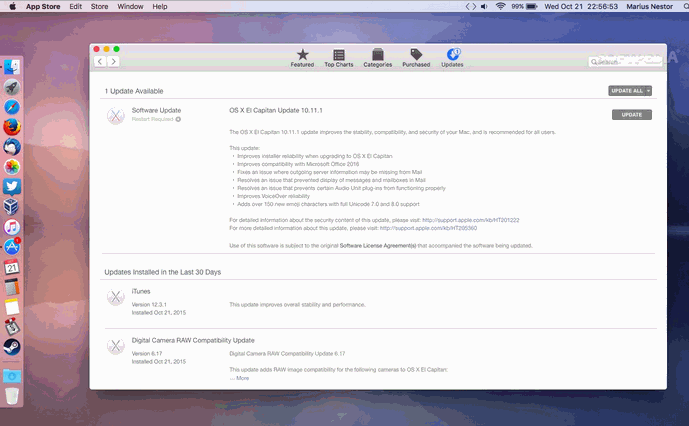Image resolution: width=689 pixels, height=426 pixels.
Task: Open the Marius Nestor user menu
Action: point(649,6)
